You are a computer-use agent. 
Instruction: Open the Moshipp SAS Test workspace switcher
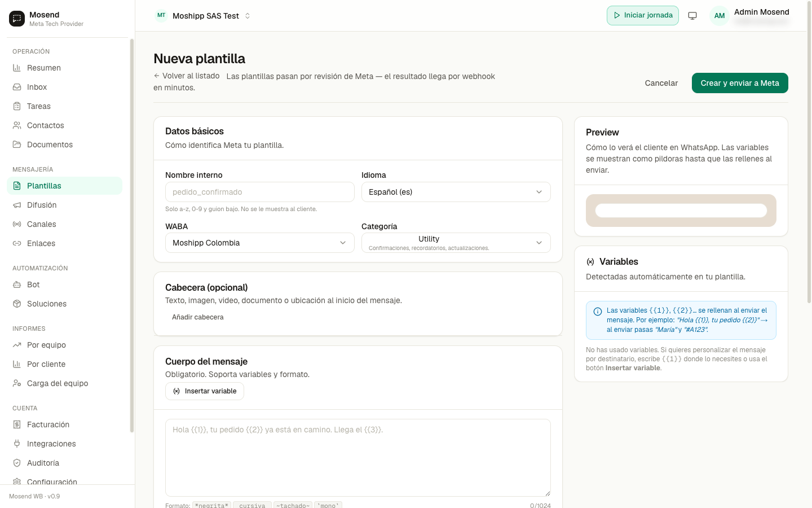point(203,16)
